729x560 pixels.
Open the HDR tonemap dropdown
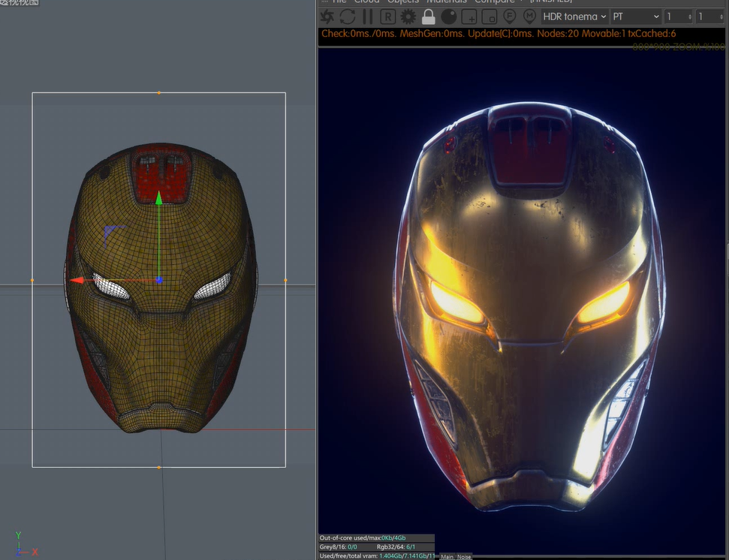[x=574, y=17]
